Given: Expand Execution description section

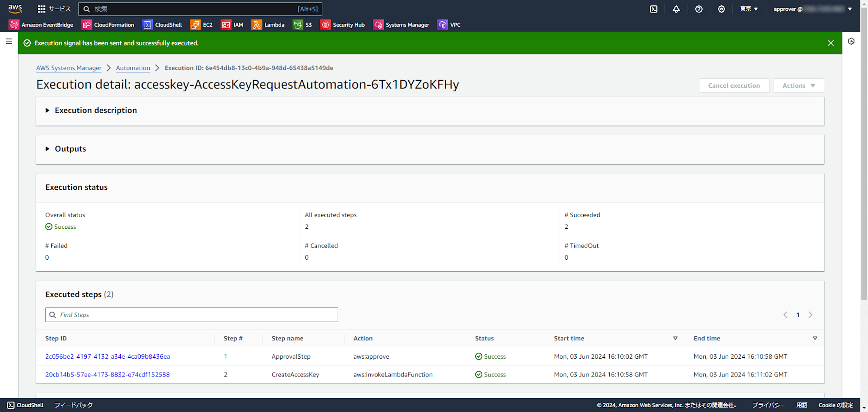Looking at the screenshot, I should [x=91, y=110].
